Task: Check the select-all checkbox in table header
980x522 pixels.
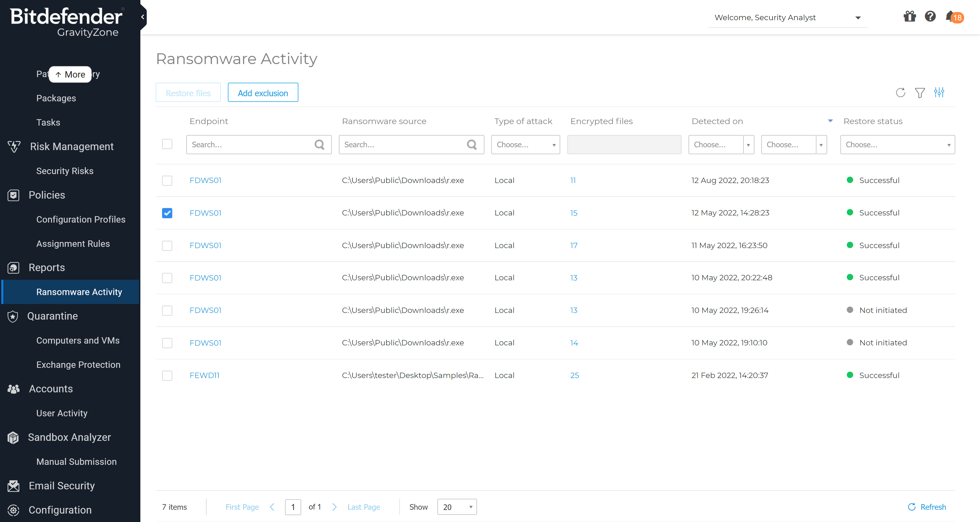Action: pyautogui.click(x=167, y=144)
